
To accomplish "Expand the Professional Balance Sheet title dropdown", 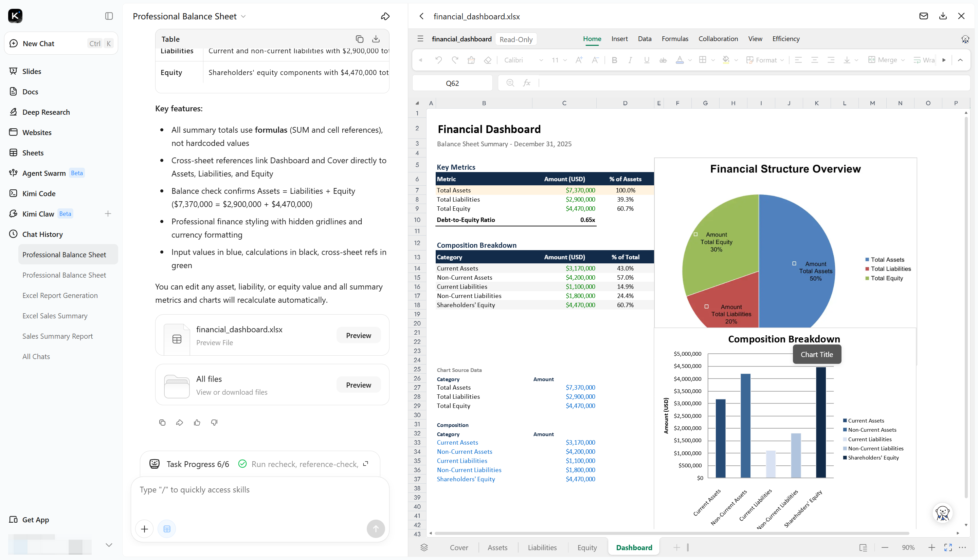I will [243, 17].
